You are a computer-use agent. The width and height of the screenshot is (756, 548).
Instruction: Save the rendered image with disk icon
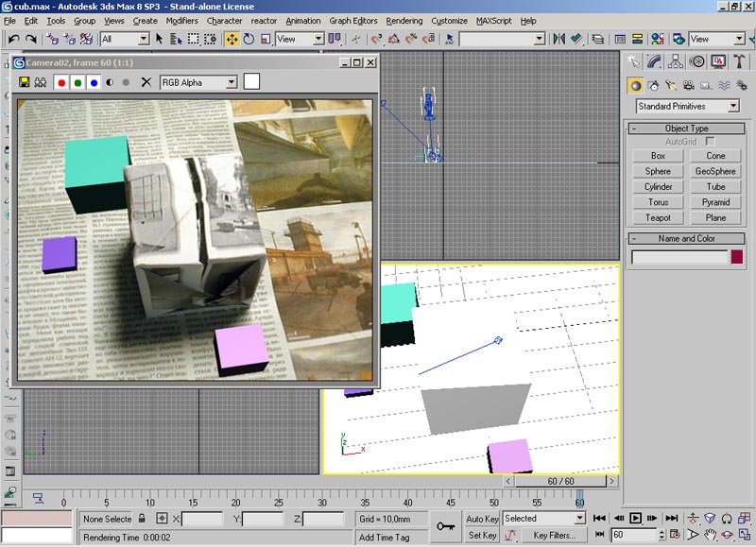(x=24, y=82)
